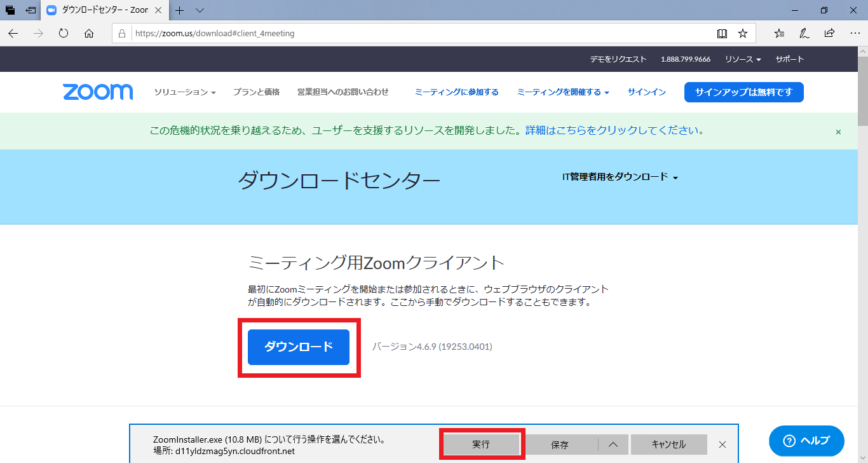Image resolution: width=868 pixels, height=463 pixels.
Task: Expand the ソリューション menu
Action: pyautogui.click(x=185, y=92)
